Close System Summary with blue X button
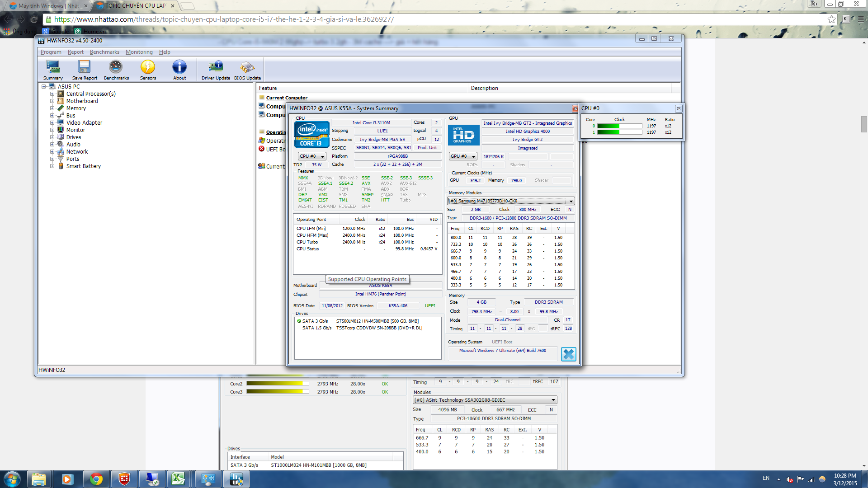This screenshot has height=488, width=868. (x=568, y=354)
